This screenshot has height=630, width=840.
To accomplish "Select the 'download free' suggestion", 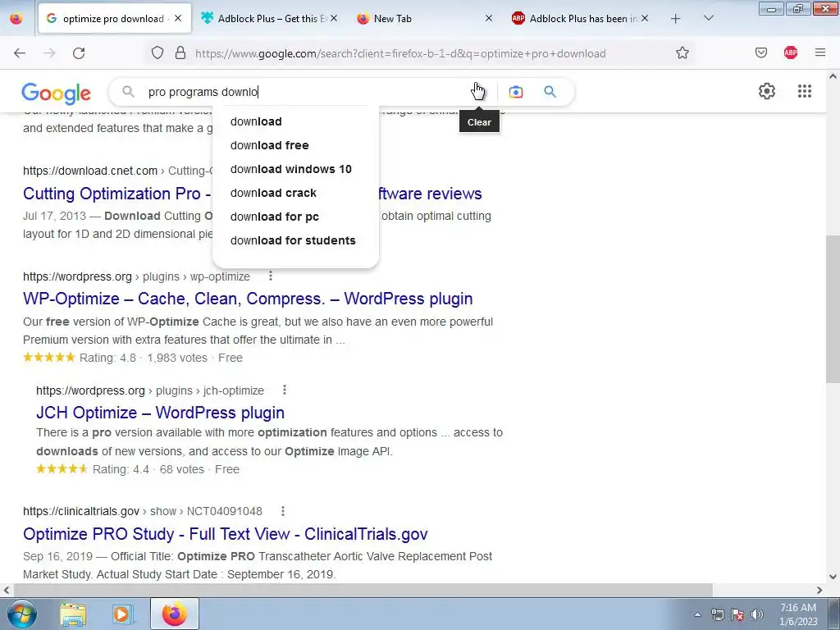I will (295, 146).
